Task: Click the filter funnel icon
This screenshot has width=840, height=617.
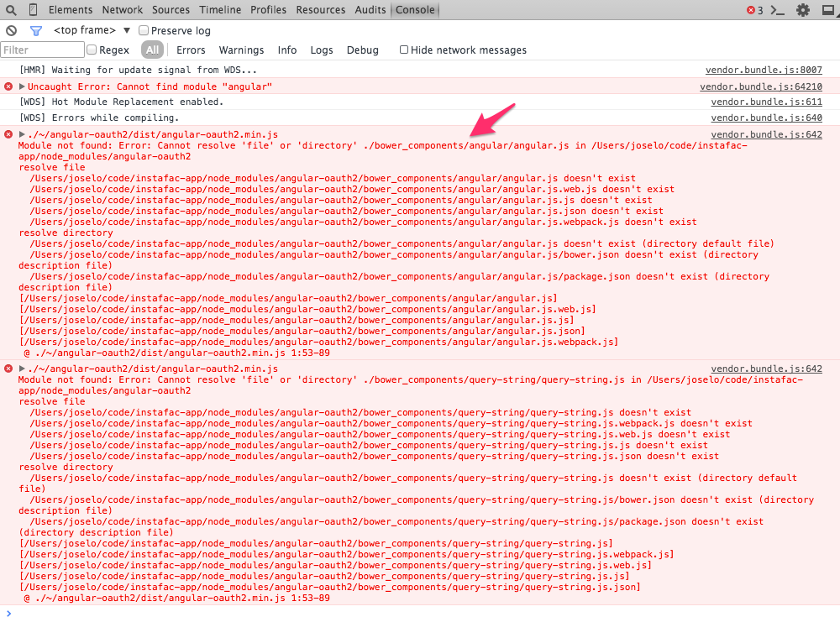Action: click(34, 29)
